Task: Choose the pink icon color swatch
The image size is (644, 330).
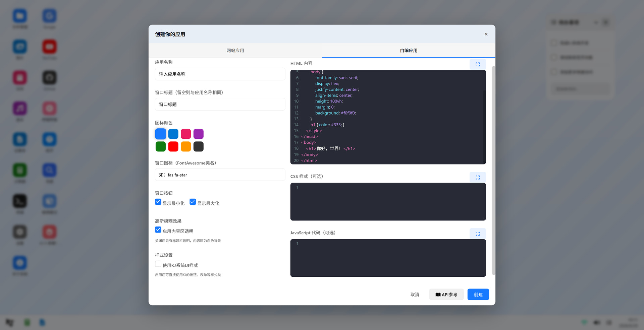Action: click(186, 134)
